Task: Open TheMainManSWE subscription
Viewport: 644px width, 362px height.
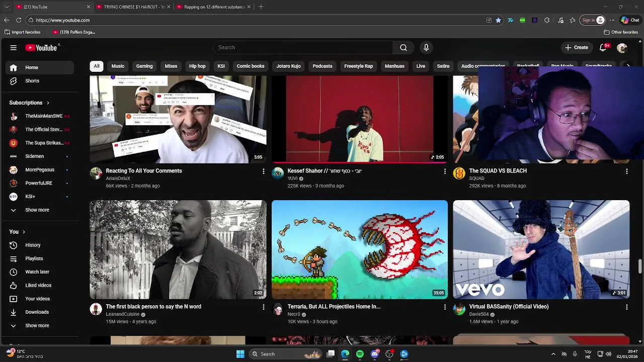Action: click(39, 116)
